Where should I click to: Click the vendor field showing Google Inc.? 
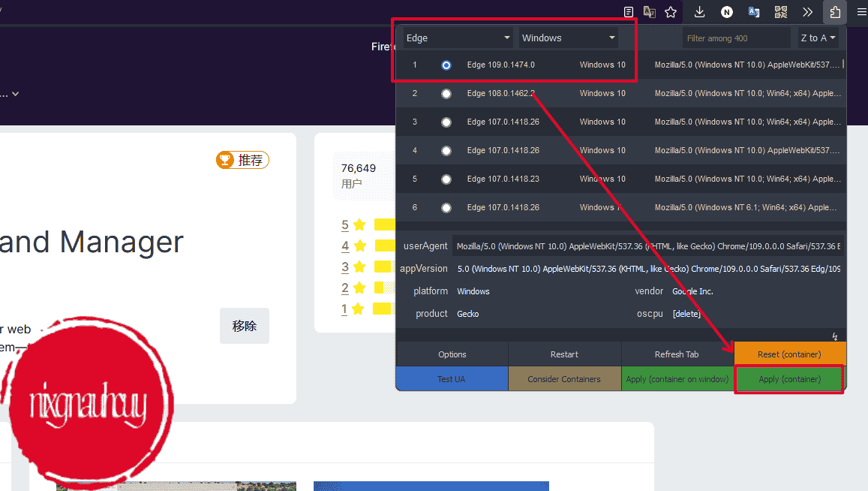pyautogui.click(x=756, y=291)
